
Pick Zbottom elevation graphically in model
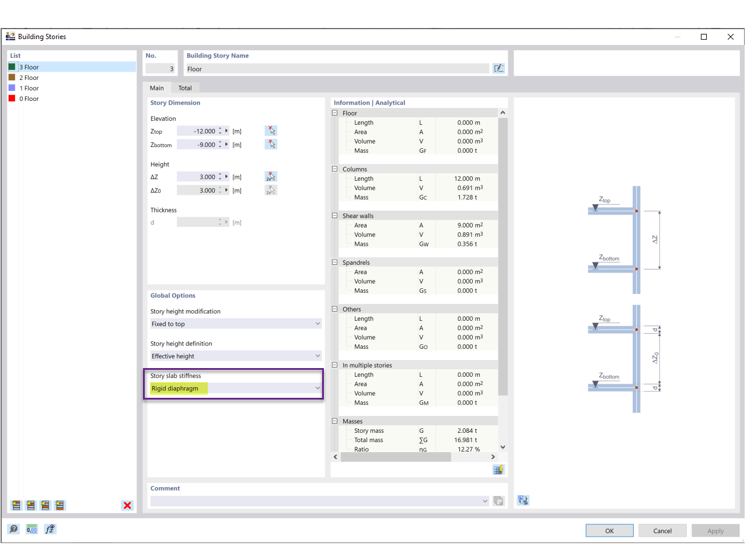click(x=271, y=144)
